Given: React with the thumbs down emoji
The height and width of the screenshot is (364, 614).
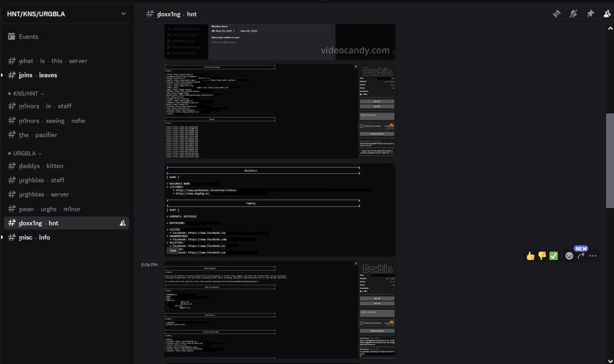Looking at the screenshot, I should click(x=542, y=256).
